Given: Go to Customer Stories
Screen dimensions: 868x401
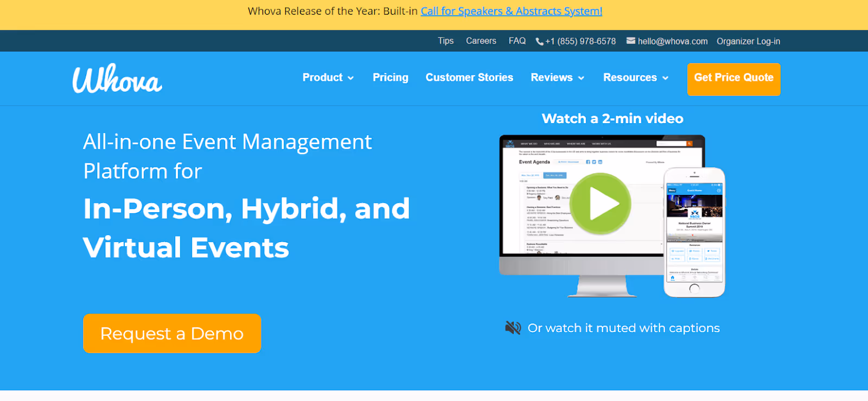Looking at the screenshot, I should click(x=469, y=78).
